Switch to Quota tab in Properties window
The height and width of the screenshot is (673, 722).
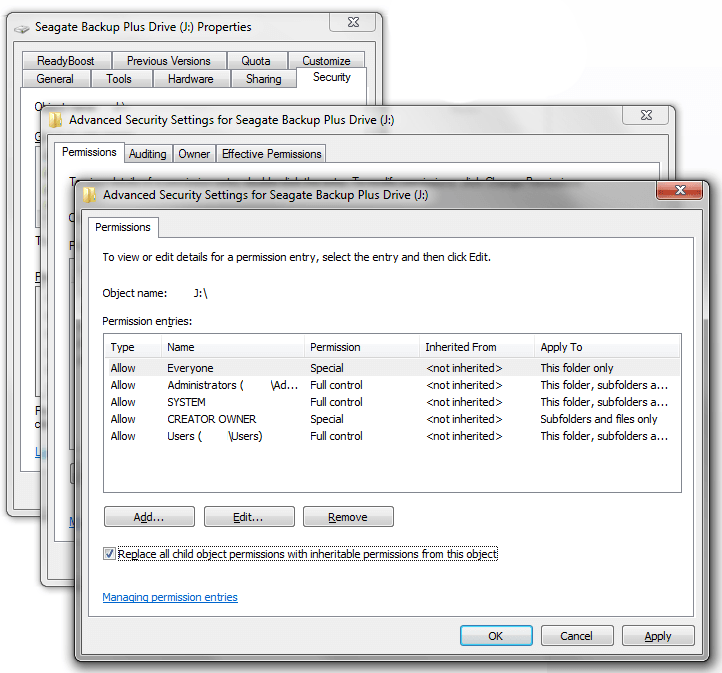pos(256,61)
